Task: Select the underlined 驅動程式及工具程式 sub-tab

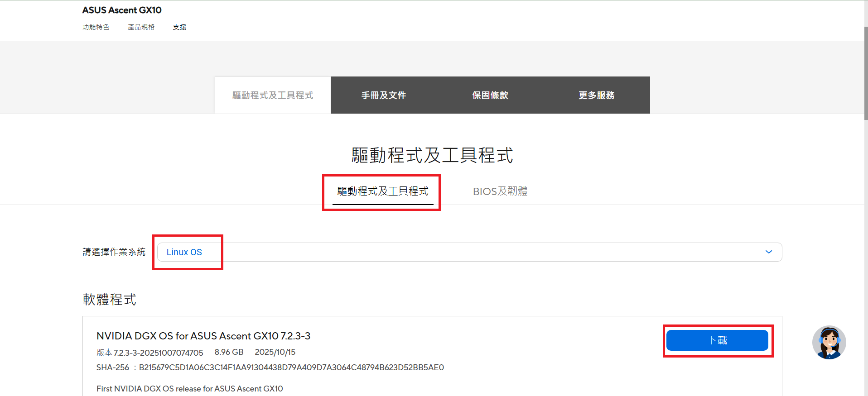Action: click(382, 191)
